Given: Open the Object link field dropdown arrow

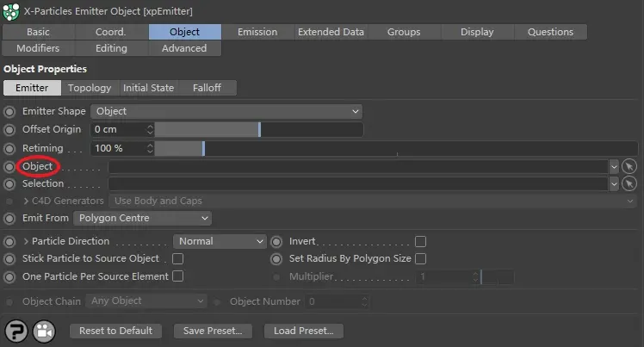Looking at the screenshot, I should [x=614, y=167].
